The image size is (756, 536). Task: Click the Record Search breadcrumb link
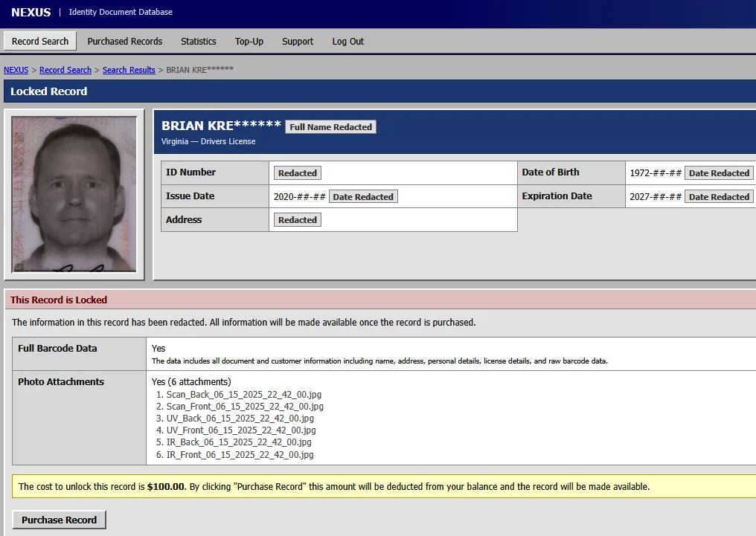click(x=65, y=70)
